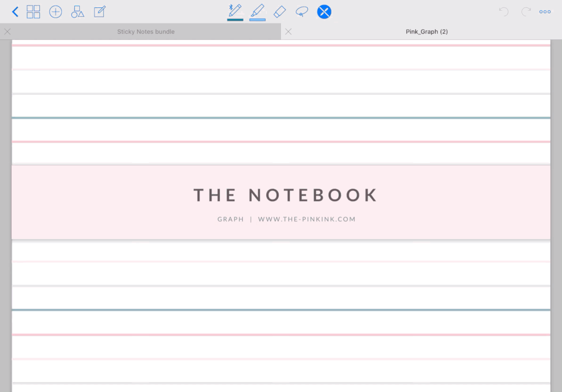Switch to the Sticky Notes bundle tab

coord(146,31)
